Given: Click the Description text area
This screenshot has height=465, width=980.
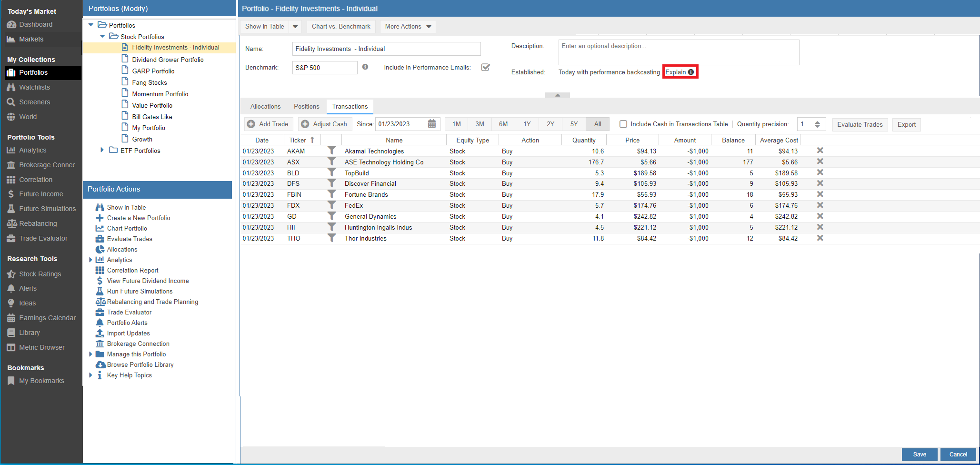Looking at the screenshot, I should point(679,52).
